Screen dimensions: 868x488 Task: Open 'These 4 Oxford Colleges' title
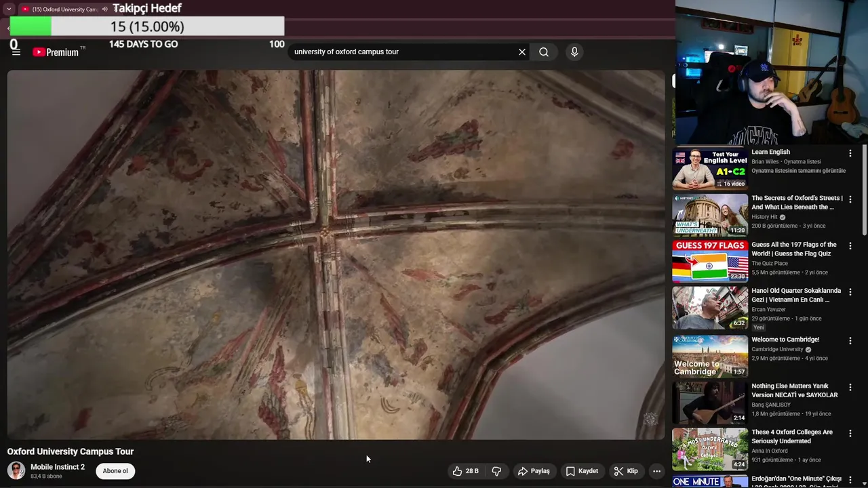coord(792,436)
